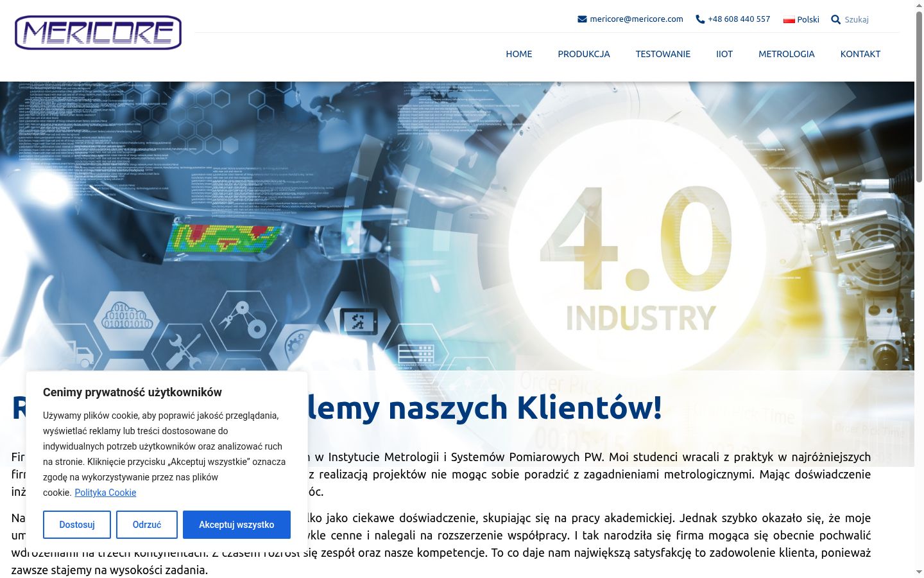
Task: Call the +48 608 440 557 number link
Action: (739, 19)
